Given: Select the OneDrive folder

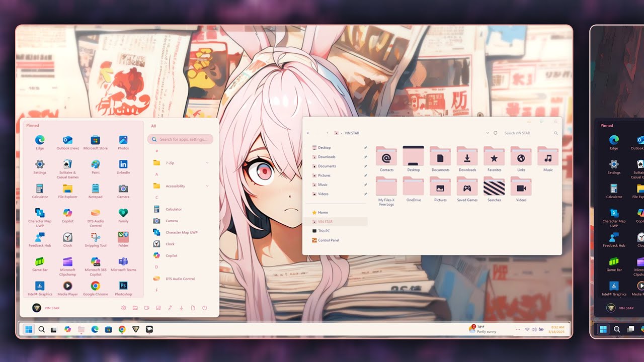Looking at the screenshot, I should coord(414,189).
